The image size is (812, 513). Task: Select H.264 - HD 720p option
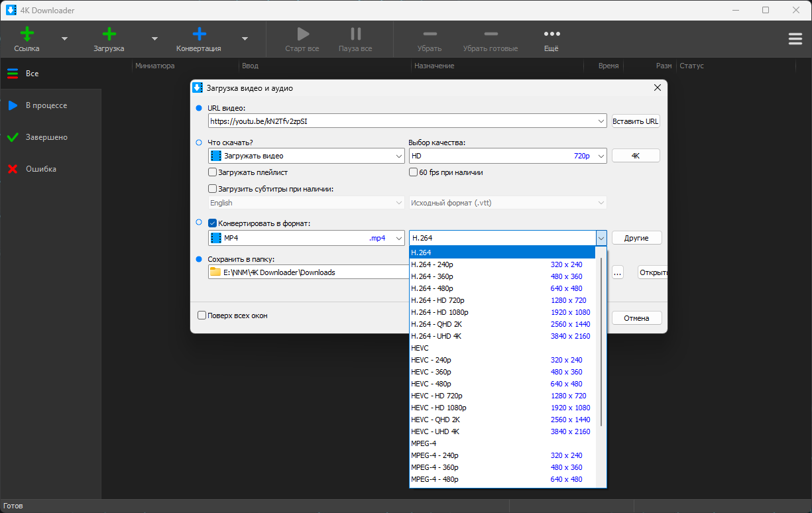pos(502,300)
